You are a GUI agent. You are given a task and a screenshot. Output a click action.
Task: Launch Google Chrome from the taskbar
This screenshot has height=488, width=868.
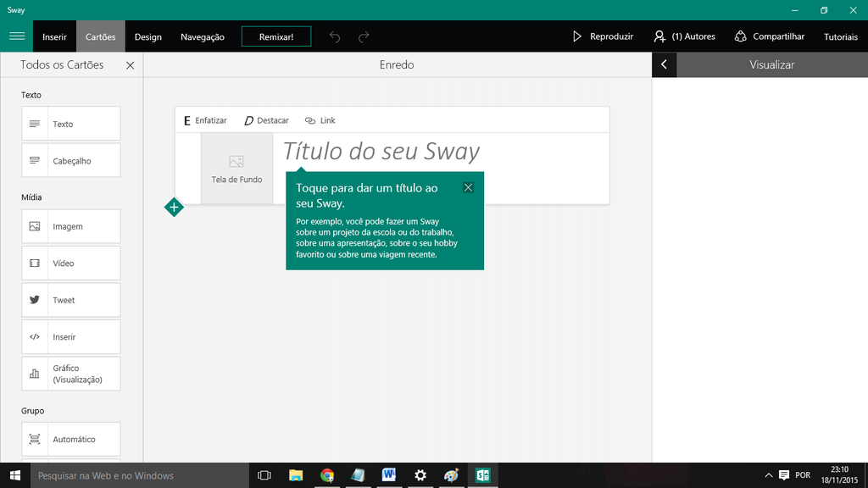326,475
